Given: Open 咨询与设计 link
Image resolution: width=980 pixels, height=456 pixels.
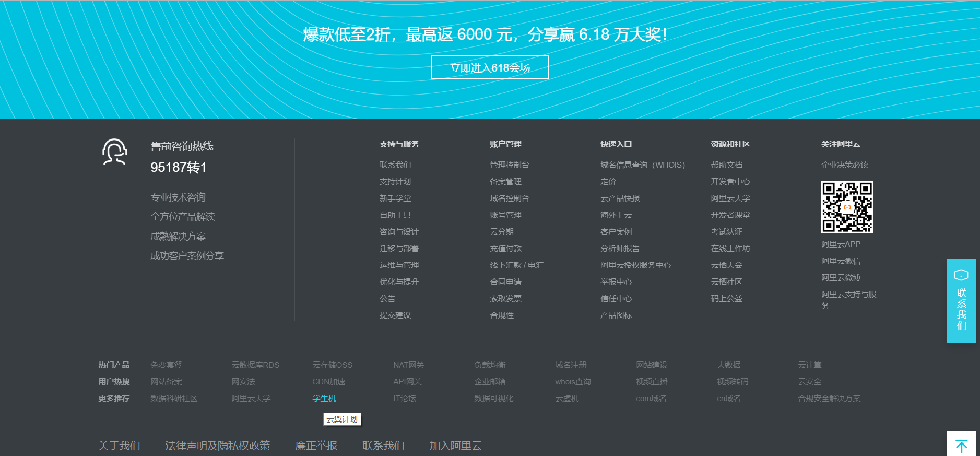Looking at the screenshot, I should pyautogui.click(x=399, y=232).
